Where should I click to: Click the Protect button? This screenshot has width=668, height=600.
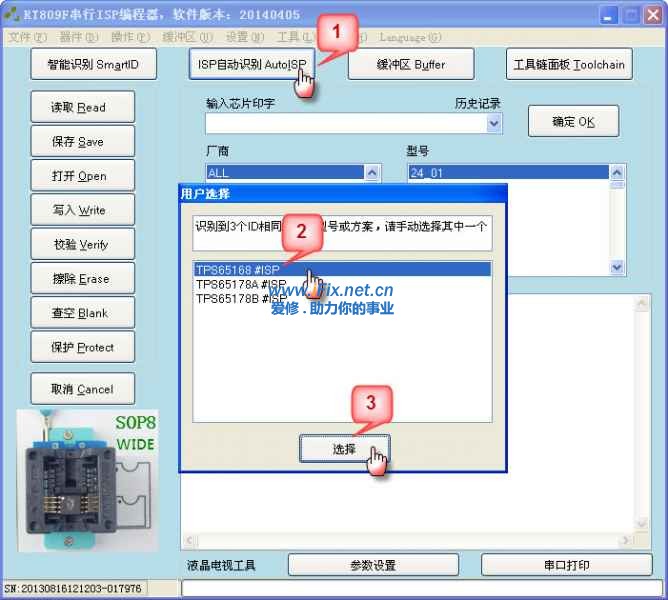[79, 348]
